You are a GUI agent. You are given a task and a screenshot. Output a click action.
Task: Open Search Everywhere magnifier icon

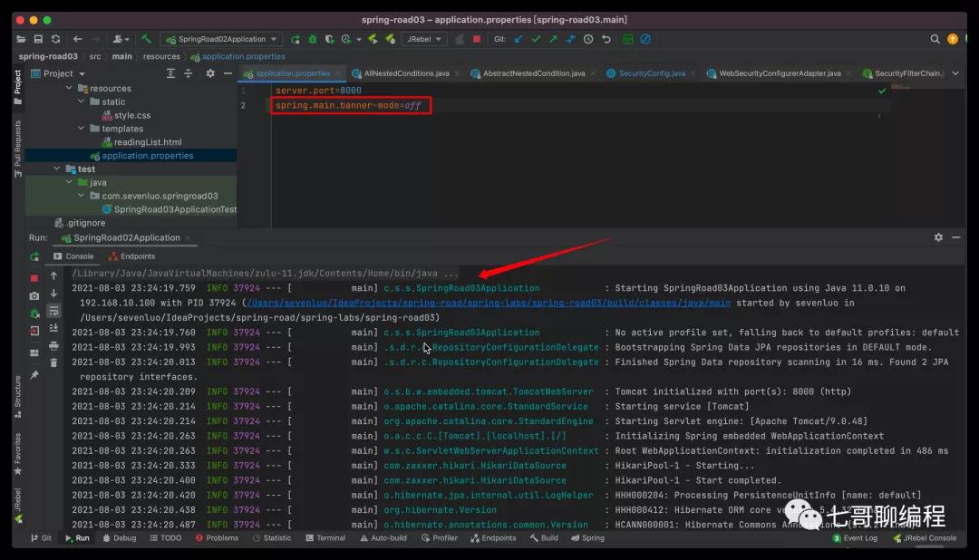935,39
